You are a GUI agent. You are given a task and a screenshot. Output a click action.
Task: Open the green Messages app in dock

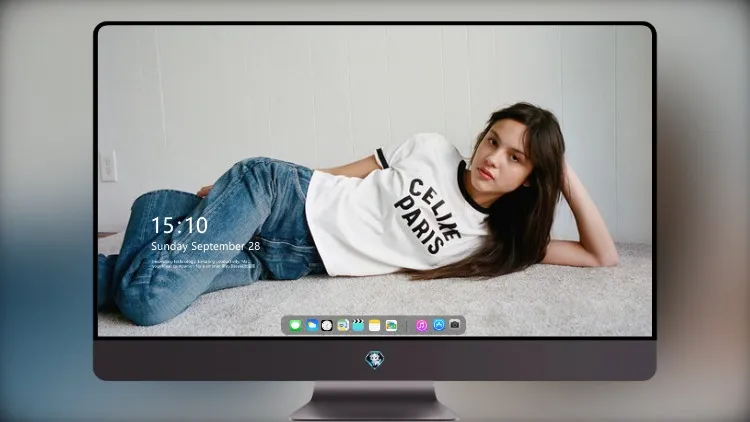click(x=295, y=325)
